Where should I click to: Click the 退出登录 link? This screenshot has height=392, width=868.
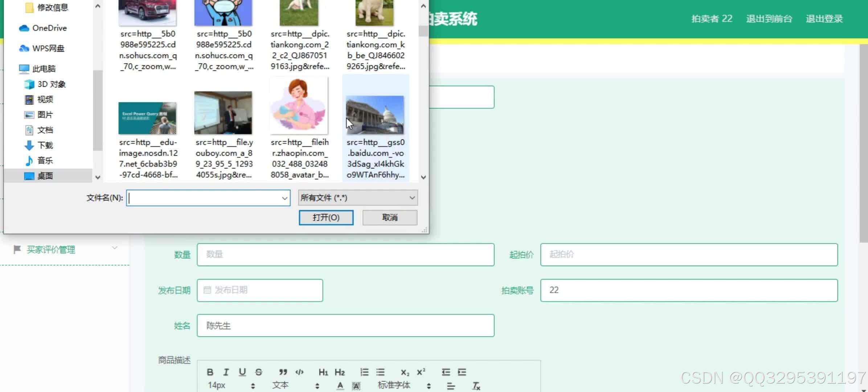coord(824,19)
